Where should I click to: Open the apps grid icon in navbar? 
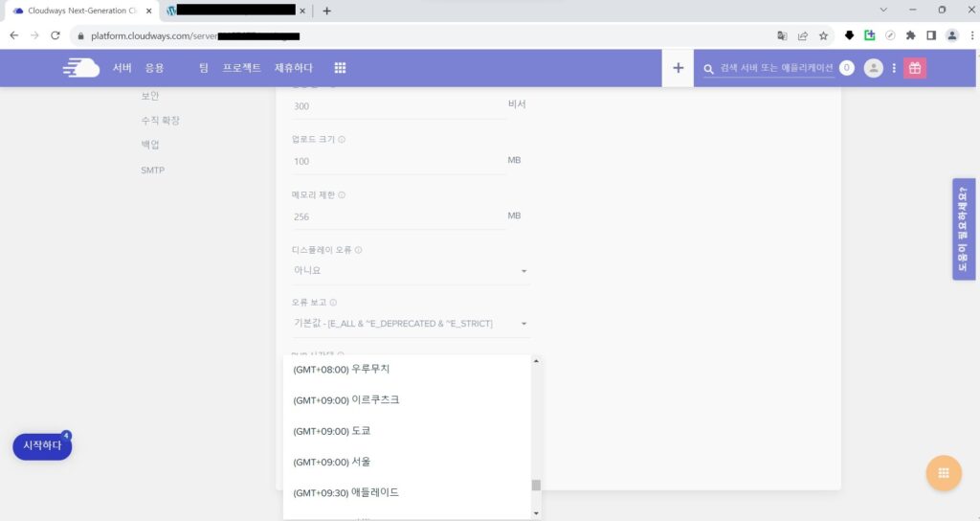pyautogui.click(x=340, y=68)
